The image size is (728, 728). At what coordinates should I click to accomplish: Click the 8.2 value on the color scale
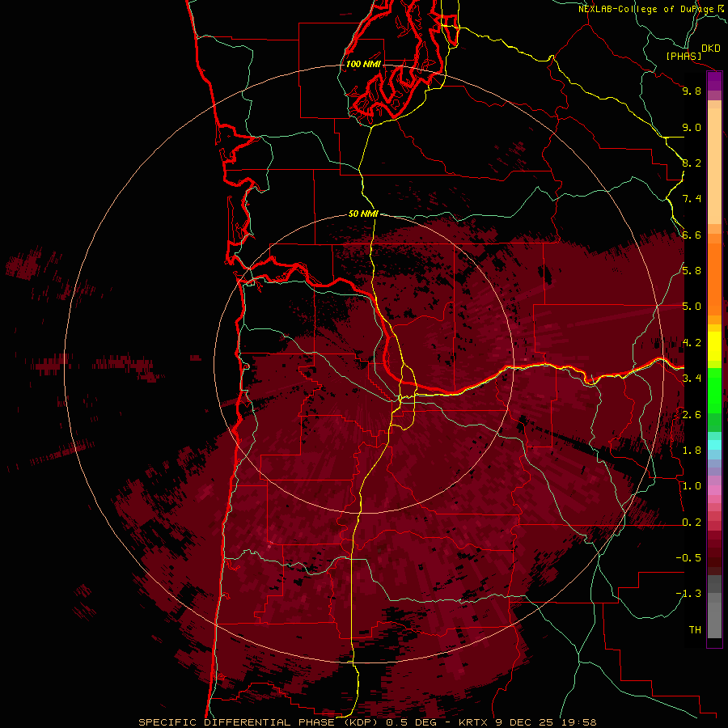tap(692, 163)
